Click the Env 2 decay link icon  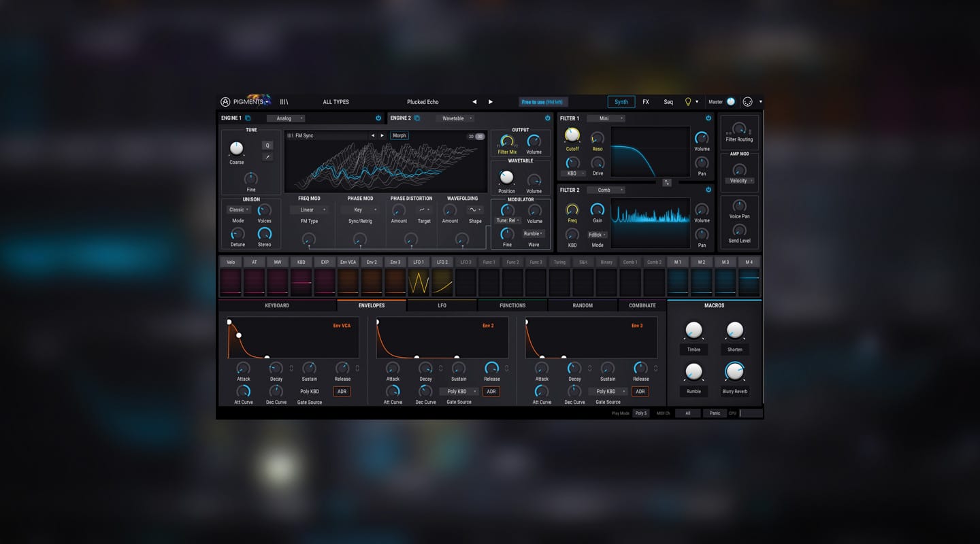pos(440,369)
